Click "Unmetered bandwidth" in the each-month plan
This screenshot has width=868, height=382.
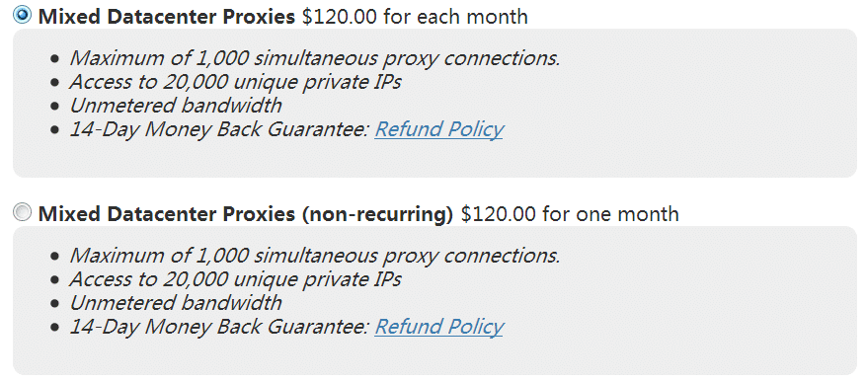pos(176,106)
